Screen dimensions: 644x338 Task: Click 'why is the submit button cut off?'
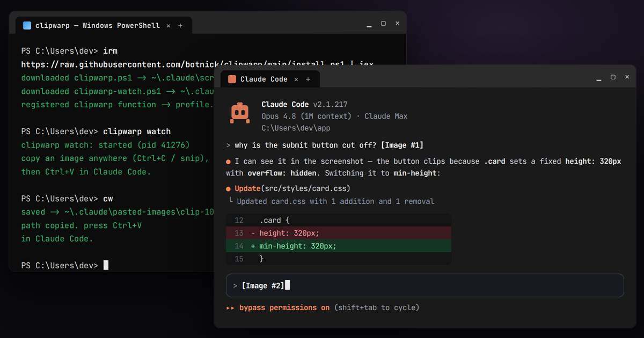coord(305,145)
